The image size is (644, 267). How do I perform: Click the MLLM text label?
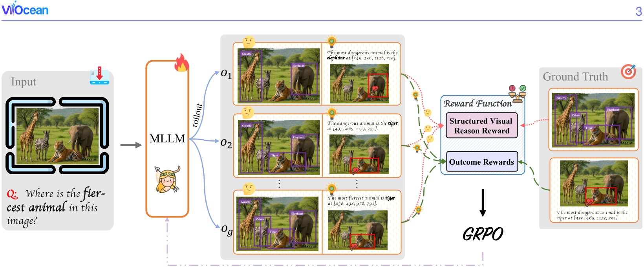[x=167, y=139]
